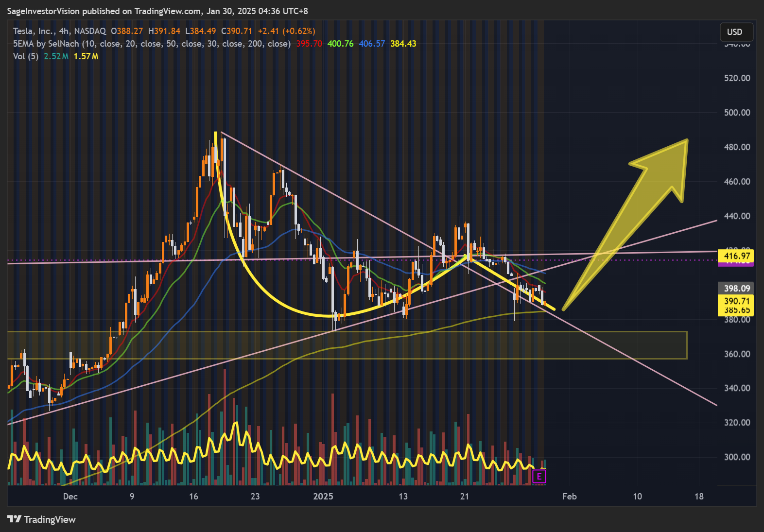Viewport: 764px width, 532px height.
Task: Click the Dec label on time axis
Action: point(70,497)
